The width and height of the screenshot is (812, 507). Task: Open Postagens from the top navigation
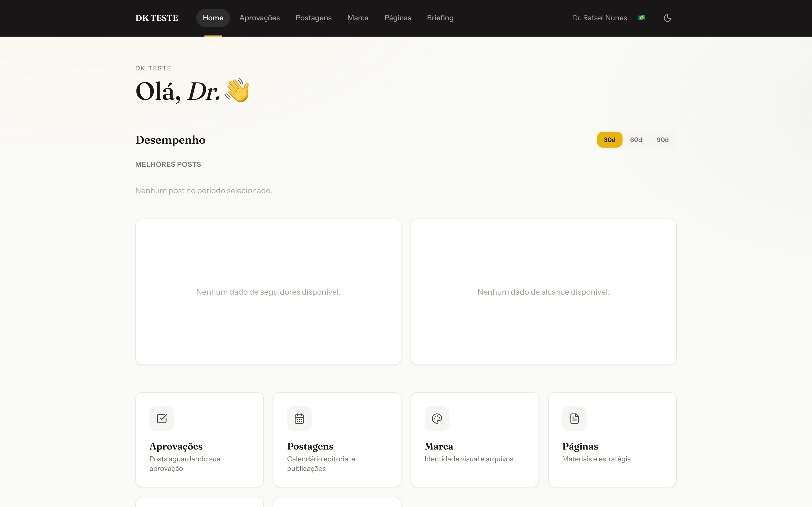314,18
